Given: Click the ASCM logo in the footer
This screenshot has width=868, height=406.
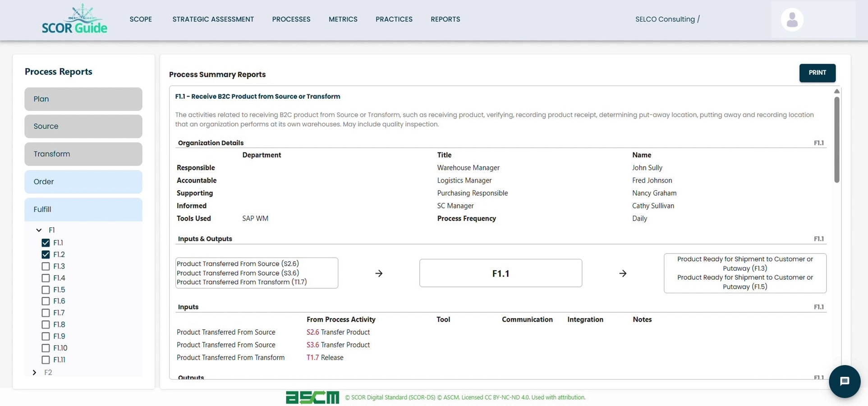Looking at the screenshot, I should (312, 397).
